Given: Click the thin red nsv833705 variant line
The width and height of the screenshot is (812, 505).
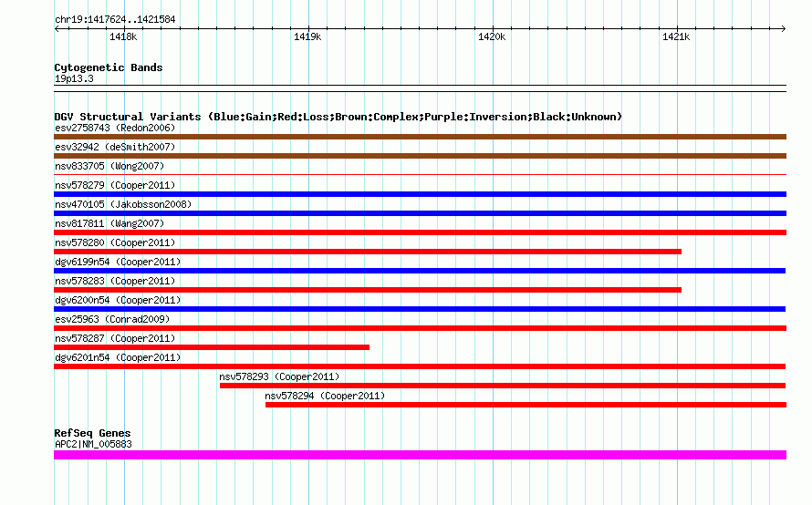Looking at the screenshot, I should 420,174.
